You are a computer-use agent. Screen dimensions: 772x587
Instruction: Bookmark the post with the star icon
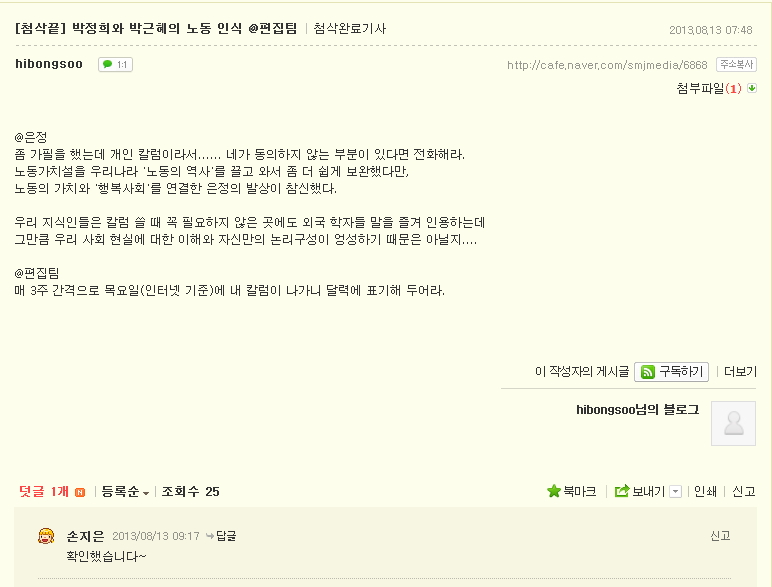coord(571,491)
